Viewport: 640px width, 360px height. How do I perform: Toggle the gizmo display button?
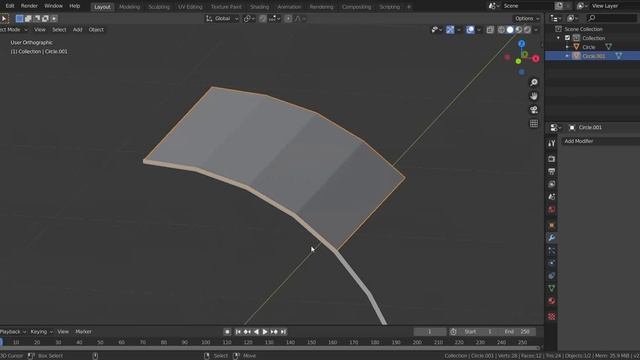[450, 30]
